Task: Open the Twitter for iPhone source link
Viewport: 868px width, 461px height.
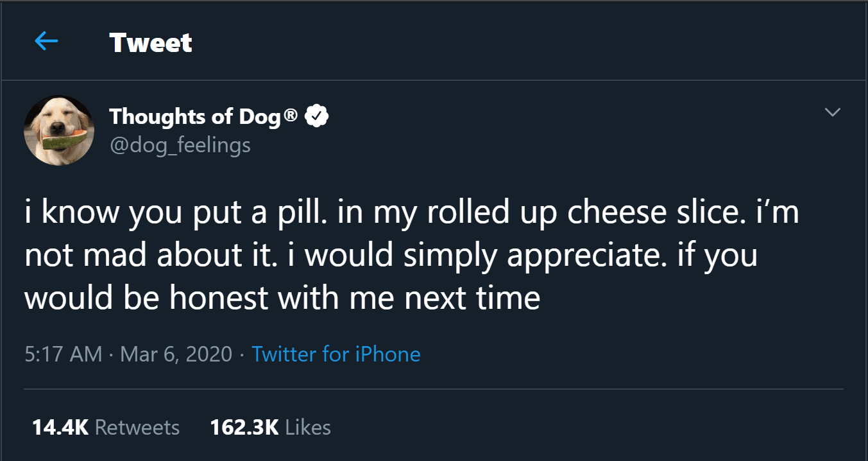Action: click(x=336, y=354)
